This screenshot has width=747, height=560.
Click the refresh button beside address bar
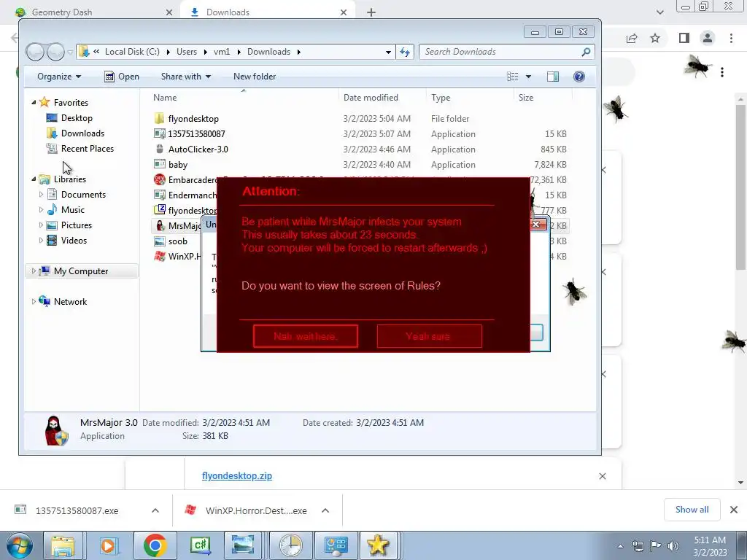click(405, 52)
